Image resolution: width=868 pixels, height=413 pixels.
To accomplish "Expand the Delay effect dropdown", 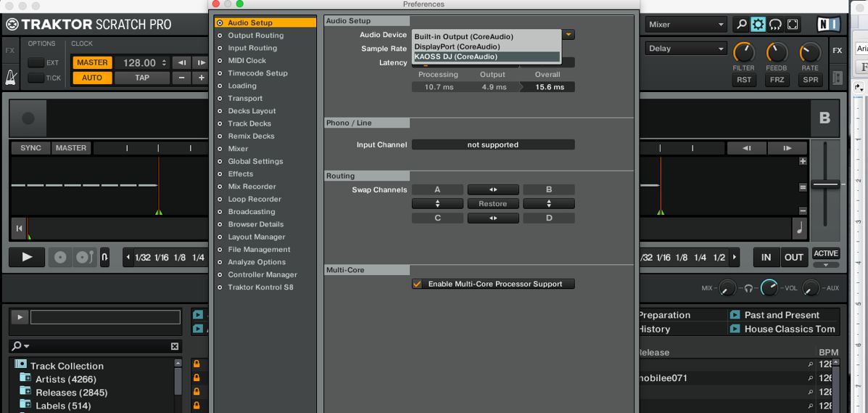I will 686,49.
